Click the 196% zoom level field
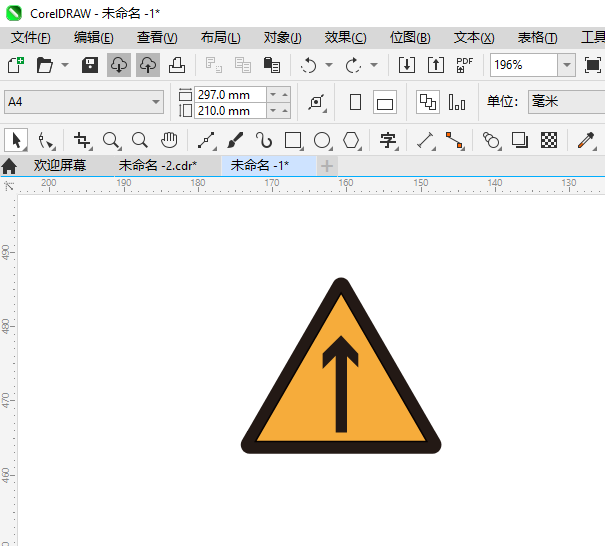 click(524, 65)
